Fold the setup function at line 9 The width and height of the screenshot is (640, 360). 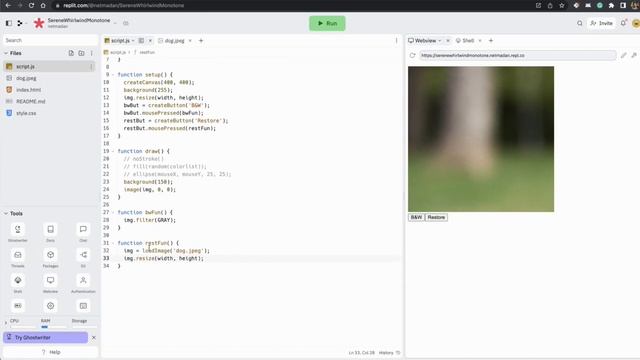(113, 75)
